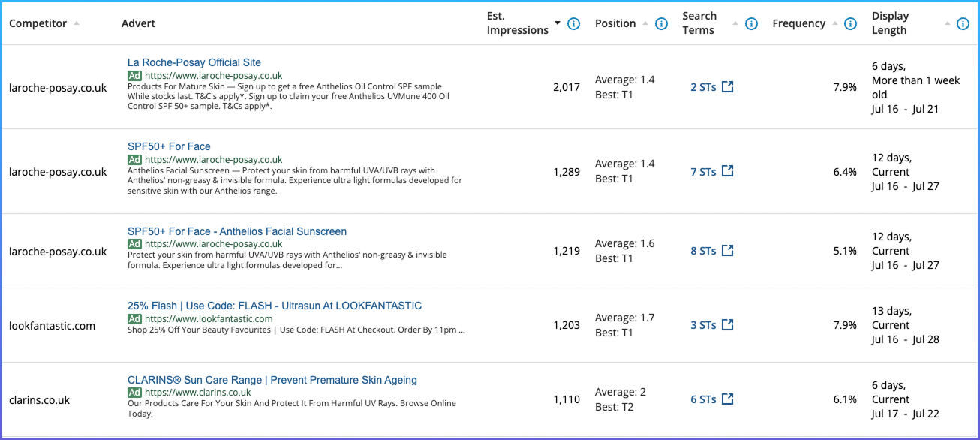
Task: Click the 2,017 impressions value
Action: [567, 87]
